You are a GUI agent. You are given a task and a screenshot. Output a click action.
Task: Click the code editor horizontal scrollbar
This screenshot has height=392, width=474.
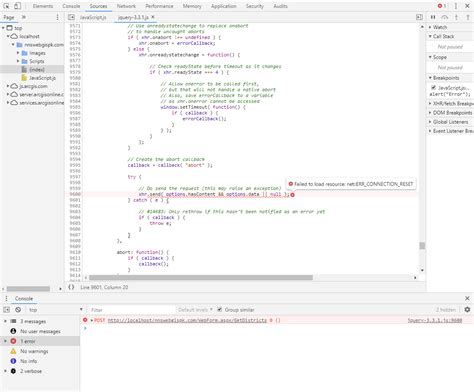[x=201, y=277]
